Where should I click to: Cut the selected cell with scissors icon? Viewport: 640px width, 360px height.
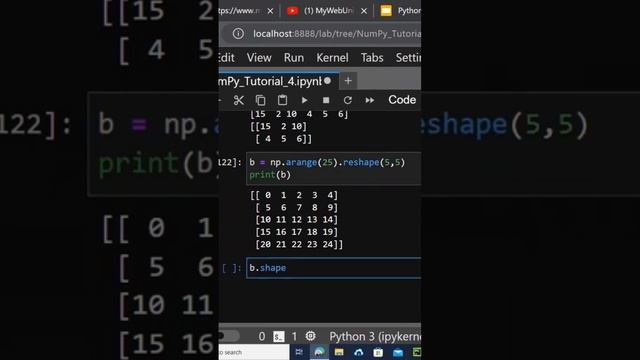[239, 100]
